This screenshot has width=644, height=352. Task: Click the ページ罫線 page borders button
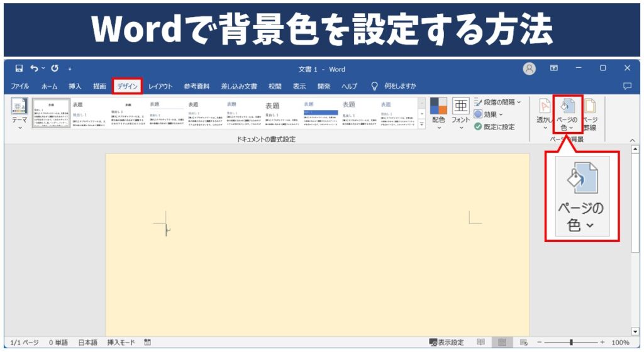[x=590, y=115]
